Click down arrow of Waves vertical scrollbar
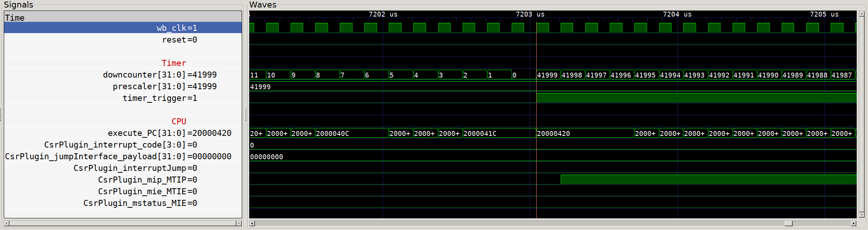Screen dimensions: 868x230 [x=862, y=215]
